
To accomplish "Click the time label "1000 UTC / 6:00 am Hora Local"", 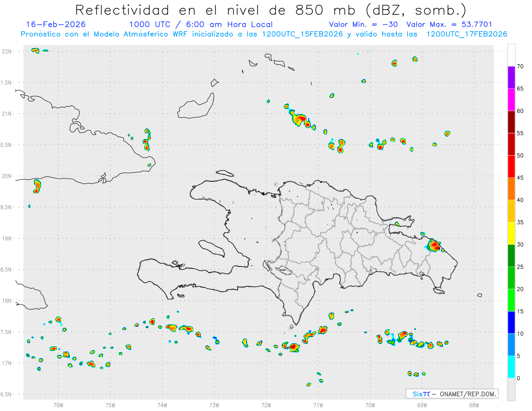I will coord(201,24).
